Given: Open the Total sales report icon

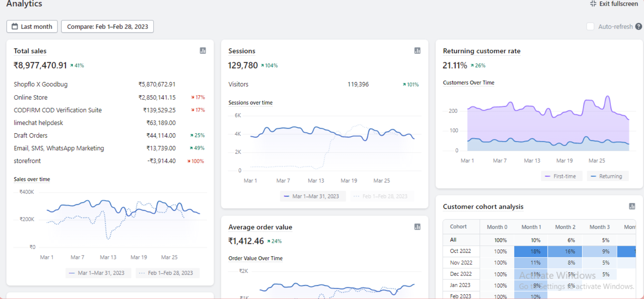Looking at the screenshot, I should pyautogui.click(x=203, y=51).
